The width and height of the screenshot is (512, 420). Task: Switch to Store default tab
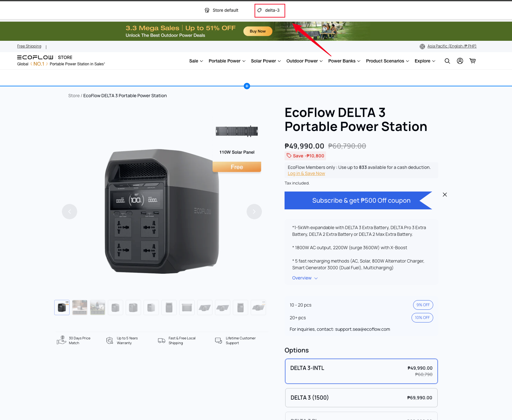221,11
